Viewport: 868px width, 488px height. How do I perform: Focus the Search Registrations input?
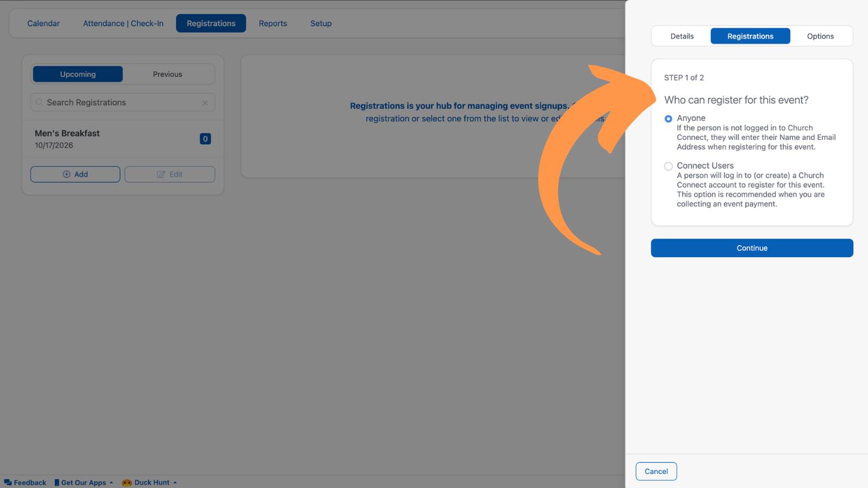click(x=123, y=102)
